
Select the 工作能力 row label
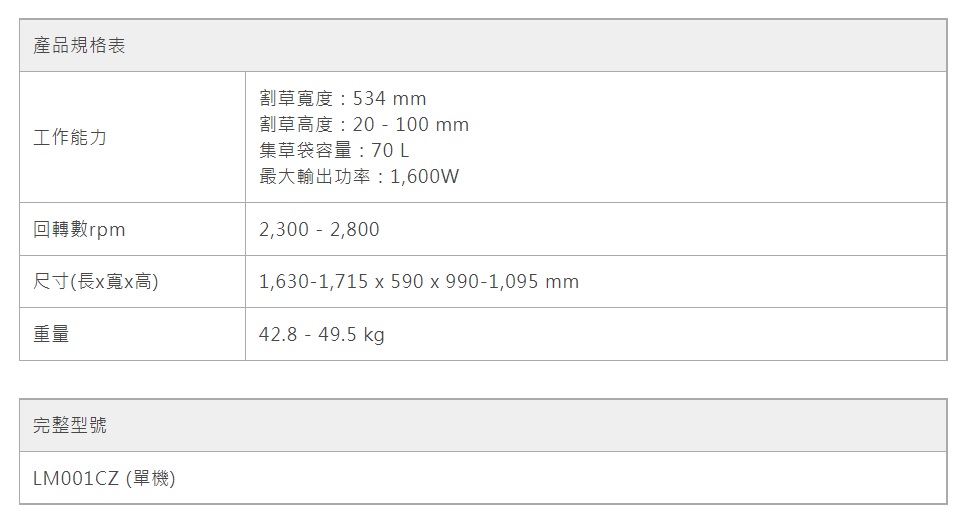click(x=70, y=137)
